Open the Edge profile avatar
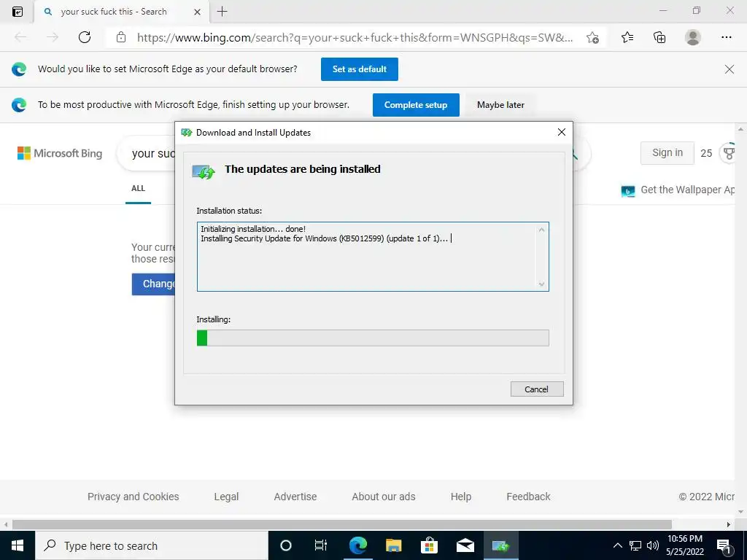This screenshot has width=747, height=560. [x=693, y=37]
